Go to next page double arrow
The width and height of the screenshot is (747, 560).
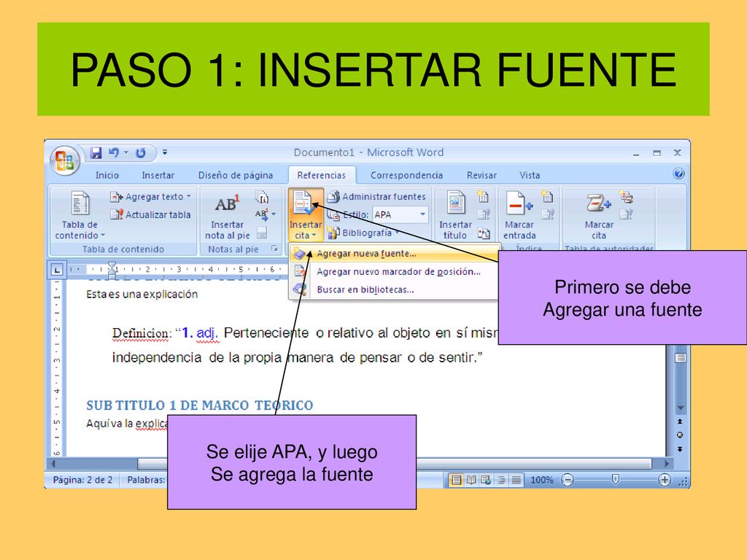[x=681, y=448]
